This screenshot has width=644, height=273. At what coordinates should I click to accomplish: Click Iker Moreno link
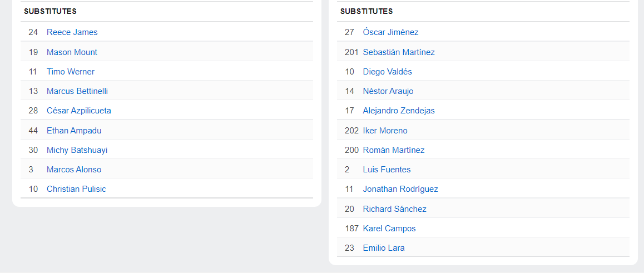[x=385, y=131]
